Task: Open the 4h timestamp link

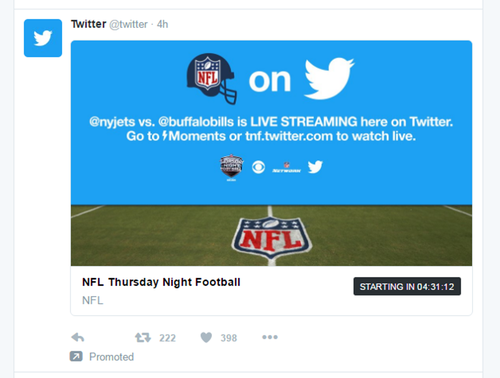Action: tap(163, 24)
